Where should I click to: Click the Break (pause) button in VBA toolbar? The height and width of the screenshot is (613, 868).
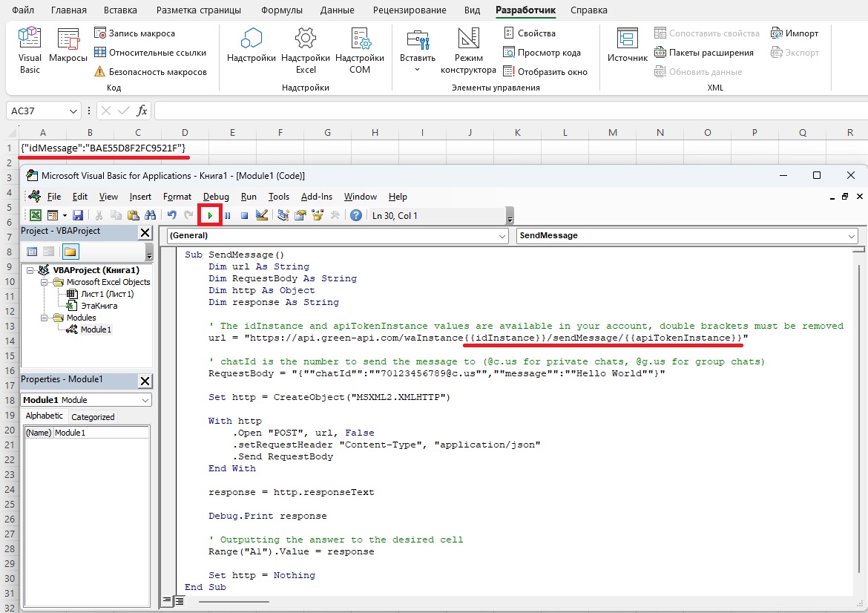coord(227,215)
